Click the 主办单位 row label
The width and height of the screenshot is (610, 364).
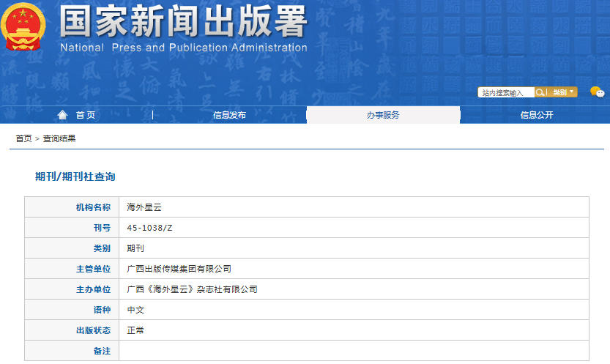[94, 289]
